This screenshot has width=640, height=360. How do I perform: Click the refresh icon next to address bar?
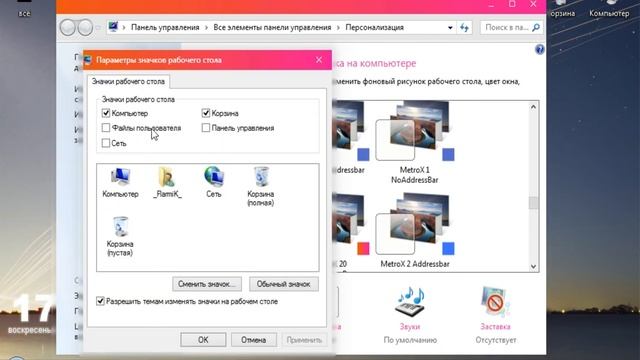pyautogui.click(x=464, y=27)
